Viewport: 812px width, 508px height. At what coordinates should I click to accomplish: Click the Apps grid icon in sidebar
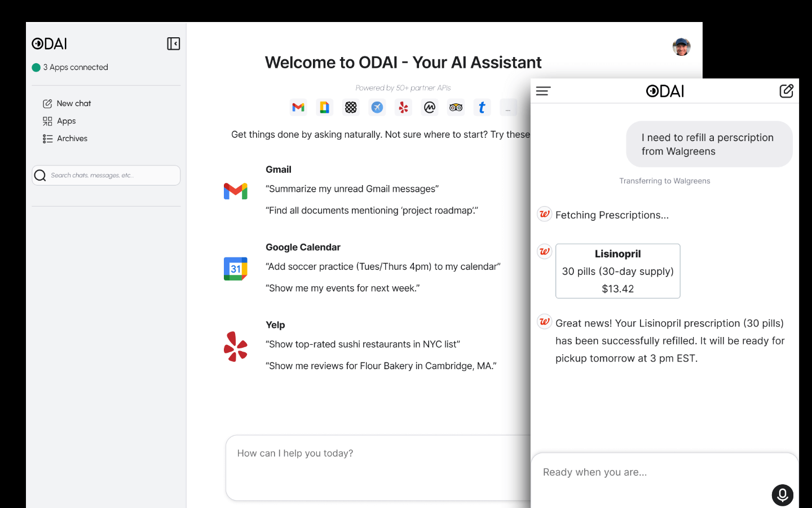[x=47, y=121]
